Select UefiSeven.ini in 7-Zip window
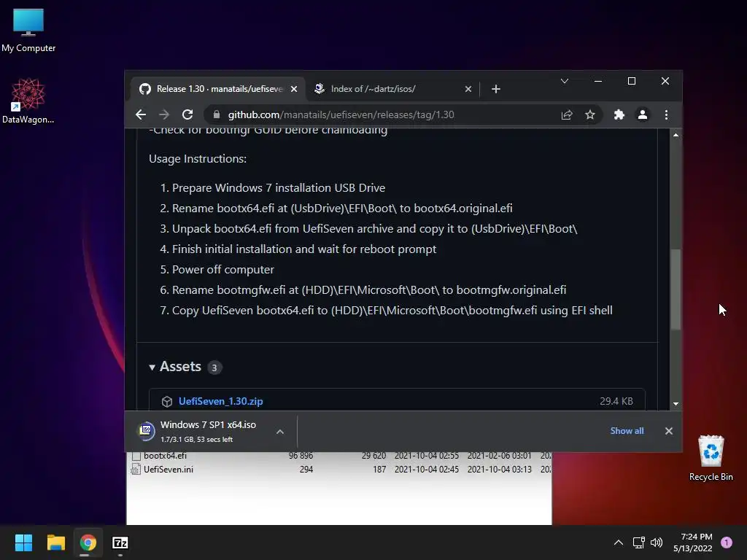Image resolution: width=747 pixels, height=560 pixels. tap(169, 470)
